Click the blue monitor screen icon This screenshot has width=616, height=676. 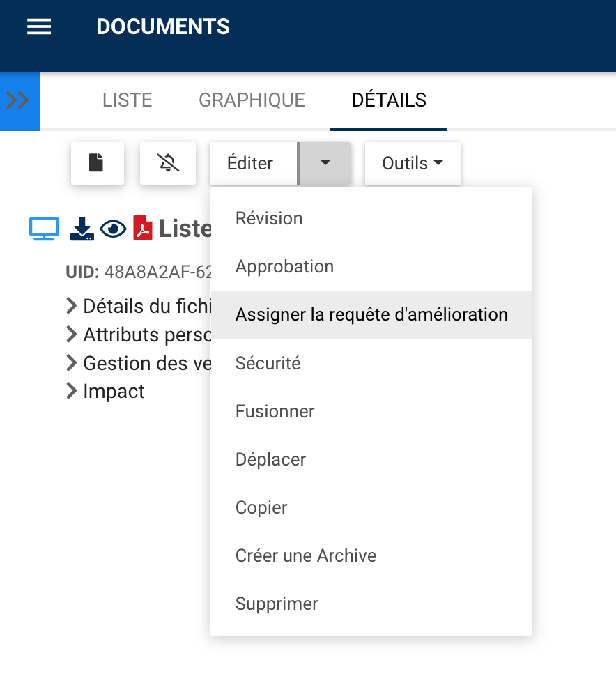point(44,229)
